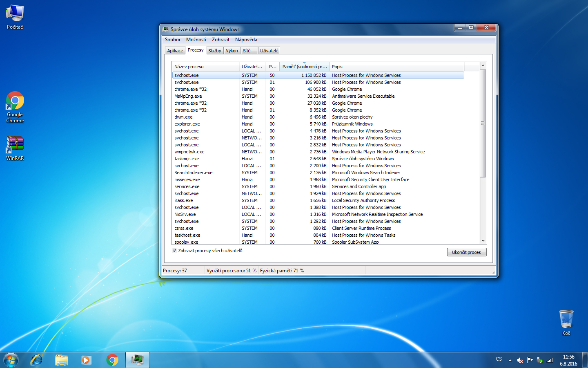Launch Internet Explorer from the taskbar
Screen dimensions: 588x368
click(x=37, y=360)
